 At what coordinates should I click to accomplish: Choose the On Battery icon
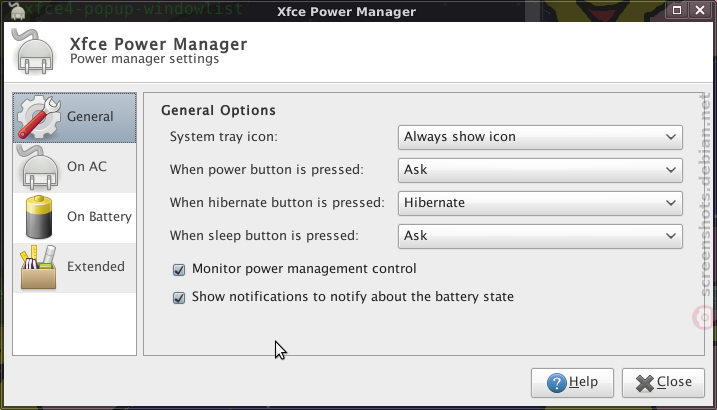(x=38, y=217)
